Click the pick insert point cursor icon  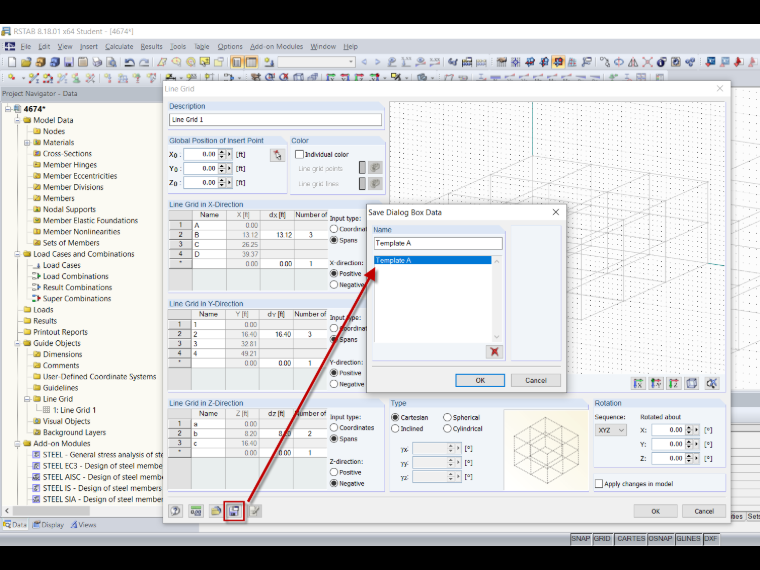pyautogui.click(x=277, y=155)
